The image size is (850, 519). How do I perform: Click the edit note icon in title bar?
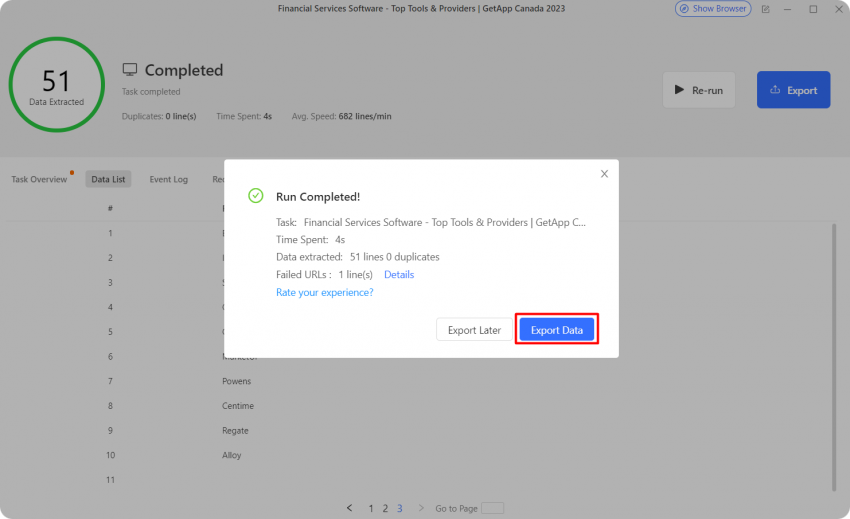pos(765,9)
